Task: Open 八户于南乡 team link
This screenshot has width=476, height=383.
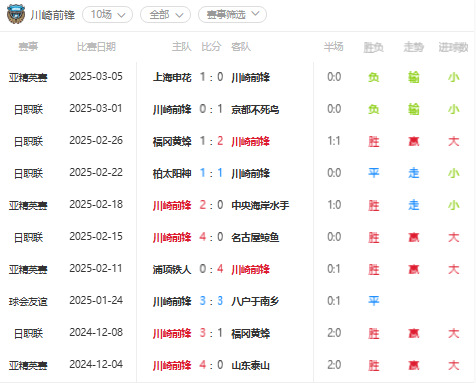Action: [255, 301]
